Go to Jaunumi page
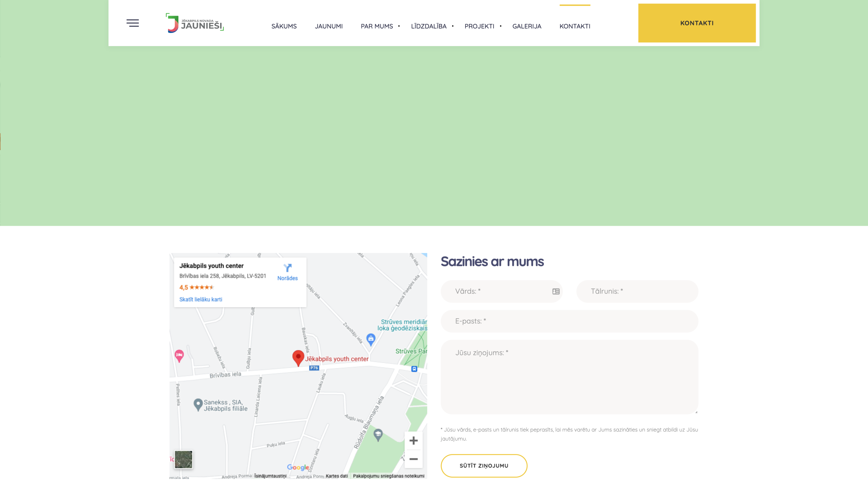This screenshot has width=868, height=488. click(328, 26)
